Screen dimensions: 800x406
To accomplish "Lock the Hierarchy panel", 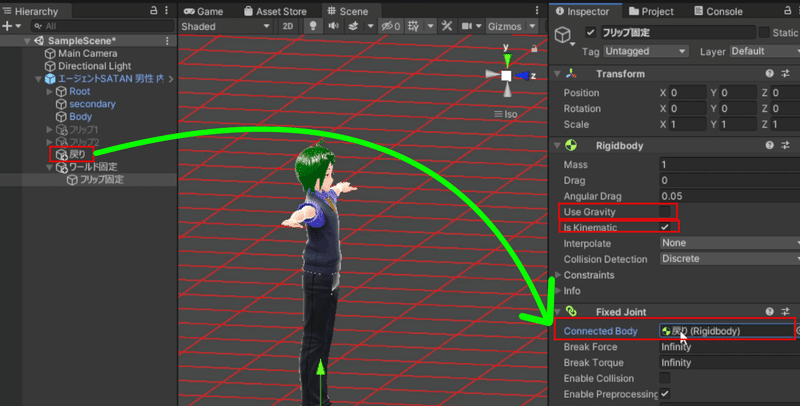I will pyautogui.click(x=154, y=11).
